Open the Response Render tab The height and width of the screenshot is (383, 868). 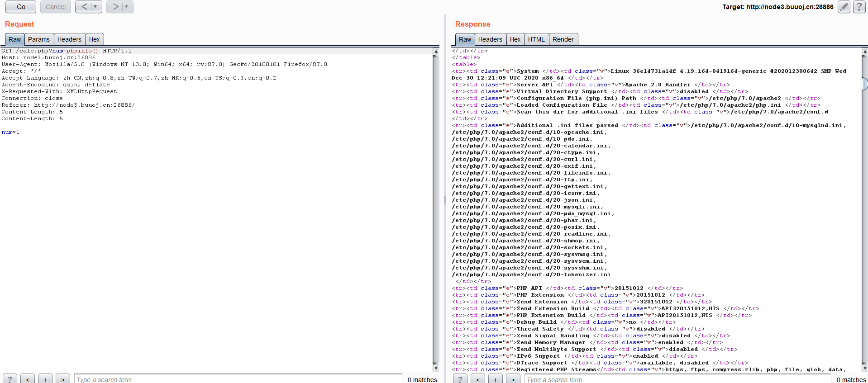(563, 39)
